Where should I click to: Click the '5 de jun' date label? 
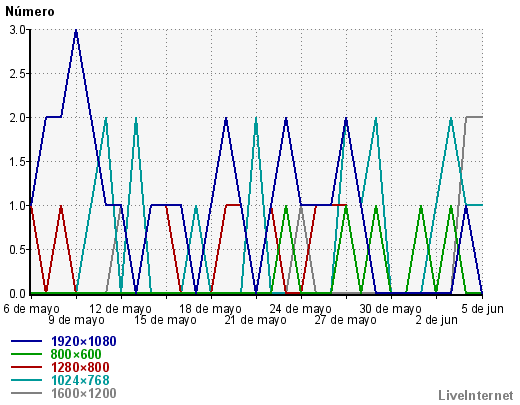482,309
